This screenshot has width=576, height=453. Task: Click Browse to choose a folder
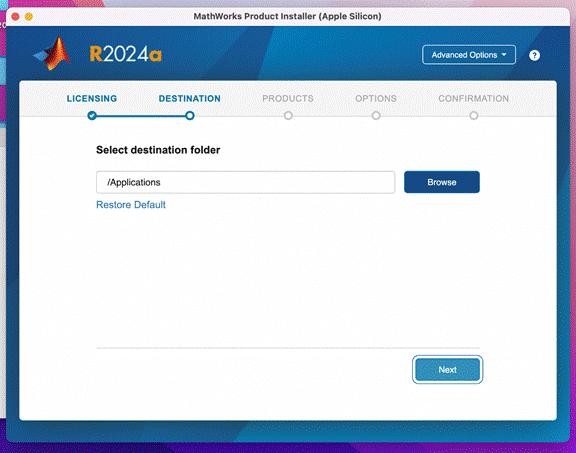[x=442, y=182]
